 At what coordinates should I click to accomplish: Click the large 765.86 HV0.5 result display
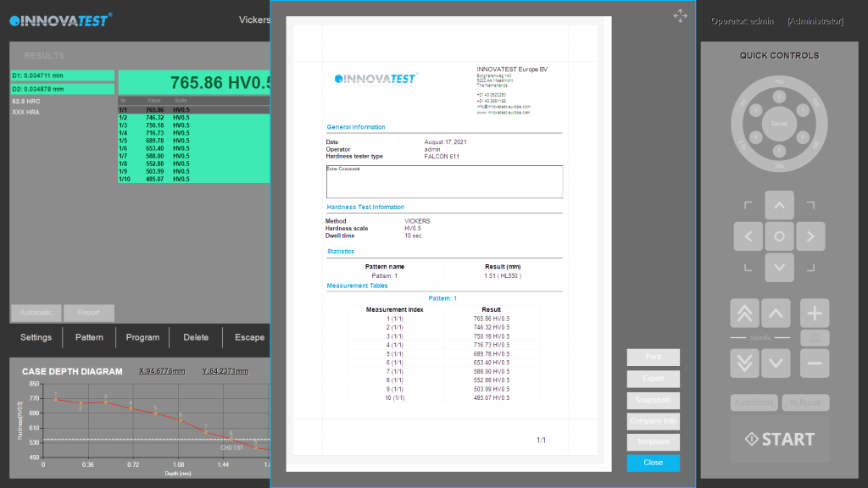(194, 82)
